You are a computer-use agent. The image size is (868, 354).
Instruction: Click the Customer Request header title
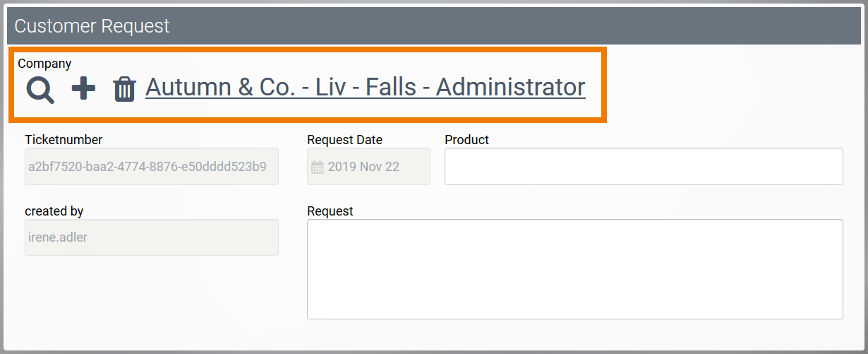92,26
